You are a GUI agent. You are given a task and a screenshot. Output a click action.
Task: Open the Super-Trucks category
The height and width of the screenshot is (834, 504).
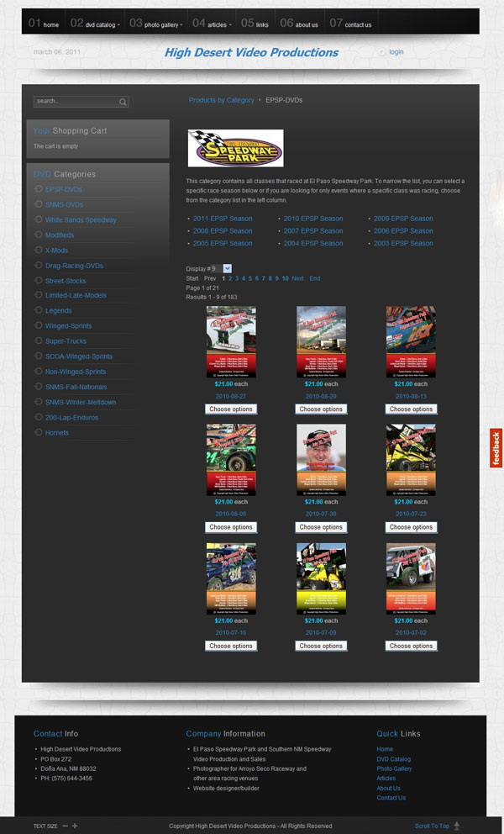66,341
